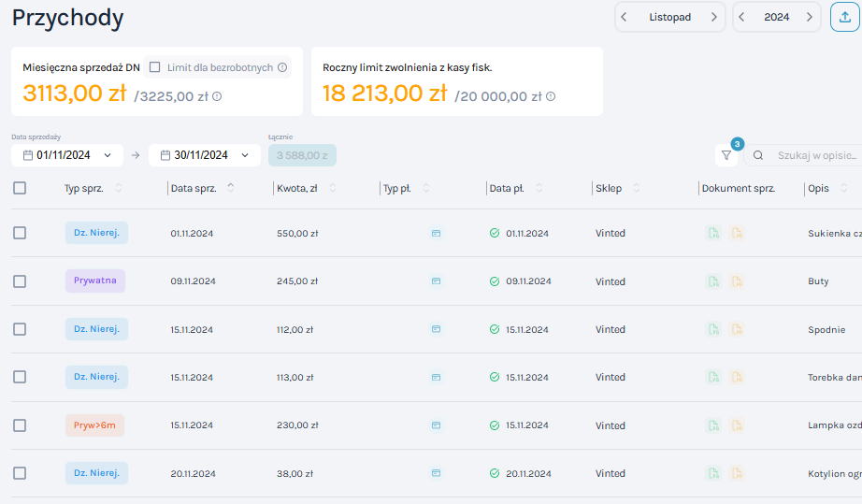Click the Pryw>6m type tag
The width and height of the screenshot is (862, 504).
coord(94,425)
